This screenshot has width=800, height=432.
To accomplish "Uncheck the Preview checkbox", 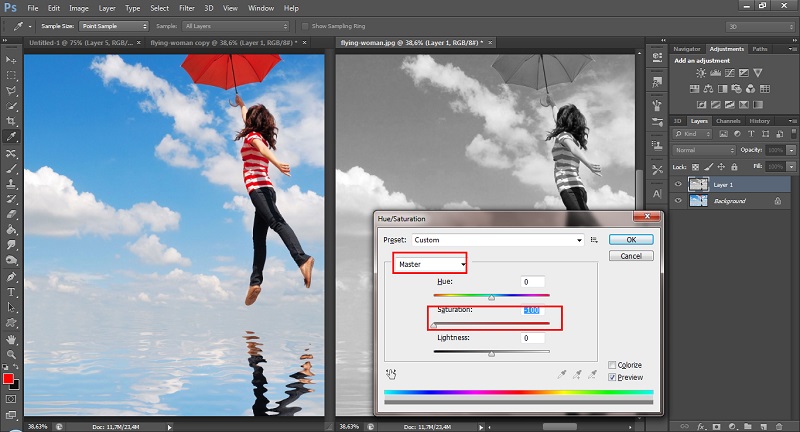I will pyautogui.click(x=612, y=377).
